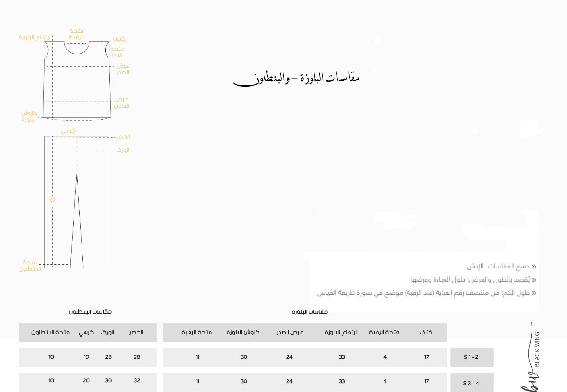
Task: Click the الورك label beside the pants drawing
Action: (123, 150)
